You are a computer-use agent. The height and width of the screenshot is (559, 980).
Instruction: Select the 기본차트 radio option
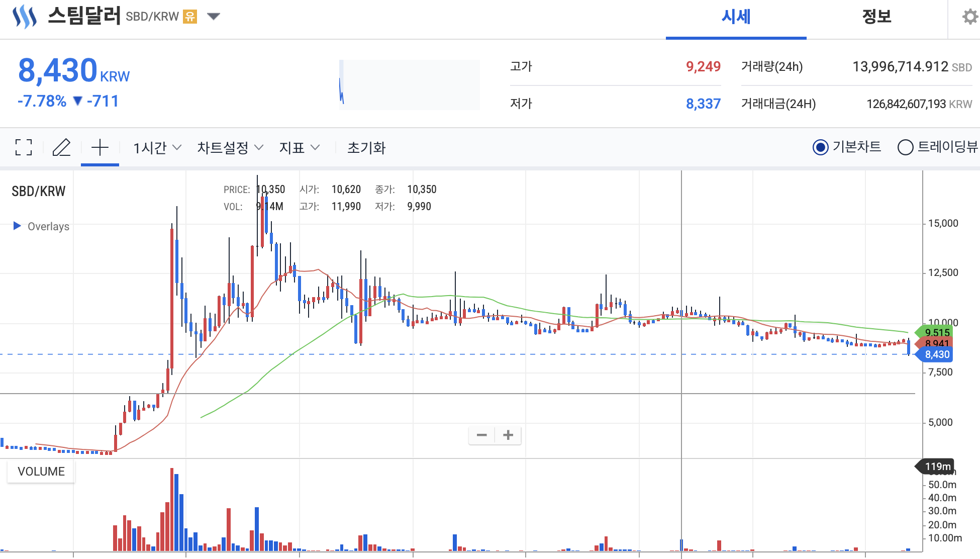coord(820,147)
